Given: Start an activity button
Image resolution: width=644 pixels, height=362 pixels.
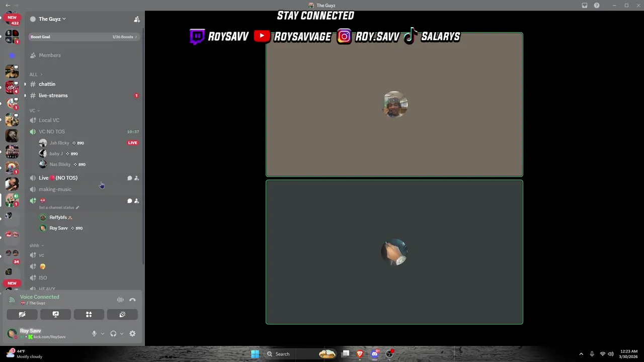Looking at the screenshot, I should click(89, 315).
